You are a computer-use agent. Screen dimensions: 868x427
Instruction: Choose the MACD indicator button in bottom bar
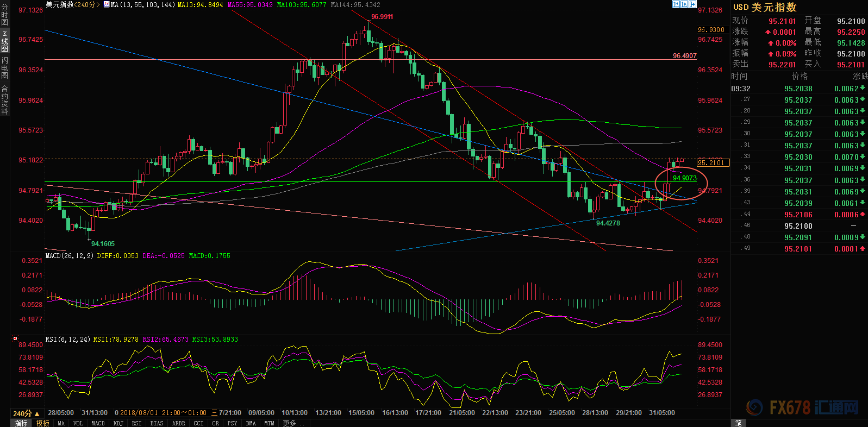click(x=98, y=423)
